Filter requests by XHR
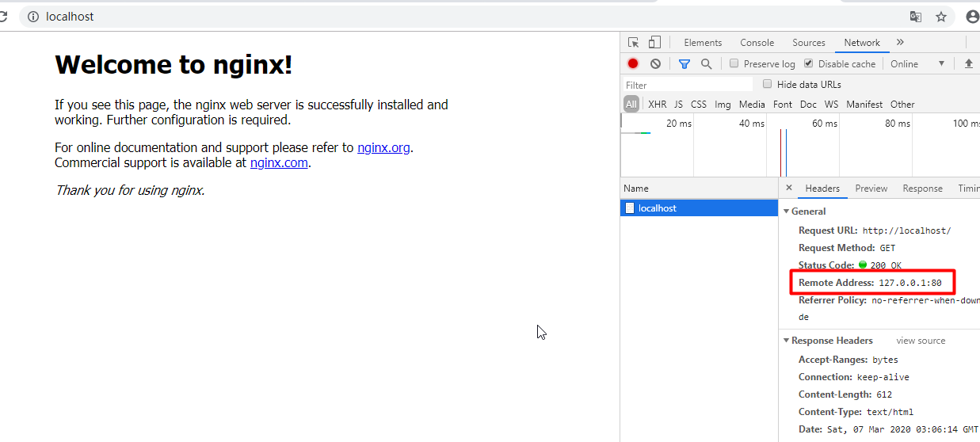The width and height of the screenshot is (980, 442). click(658, 104)
